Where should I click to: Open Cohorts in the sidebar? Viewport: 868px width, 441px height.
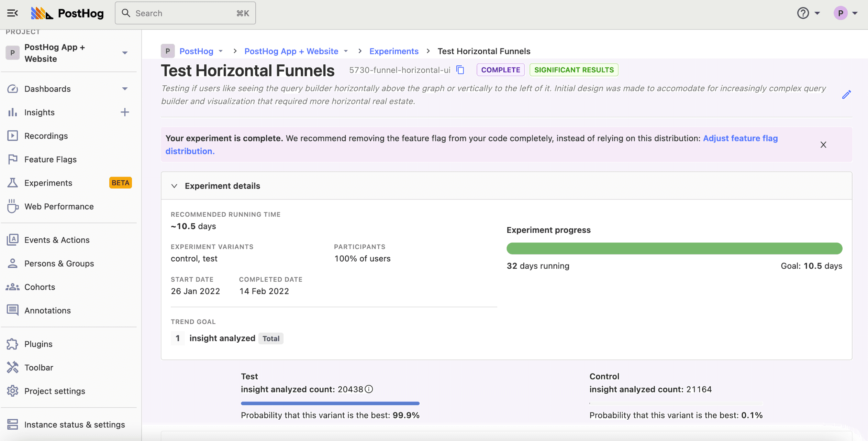tap(40, 287)
